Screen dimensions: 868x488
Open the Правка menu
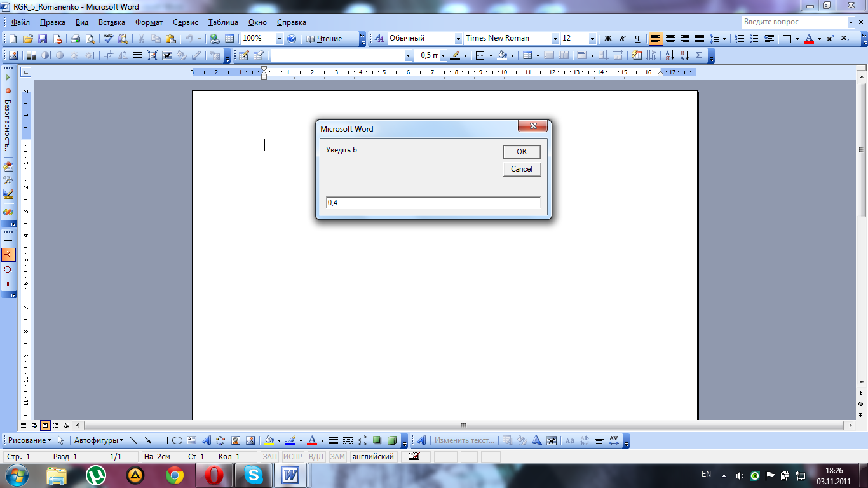[x=52, y=22]
